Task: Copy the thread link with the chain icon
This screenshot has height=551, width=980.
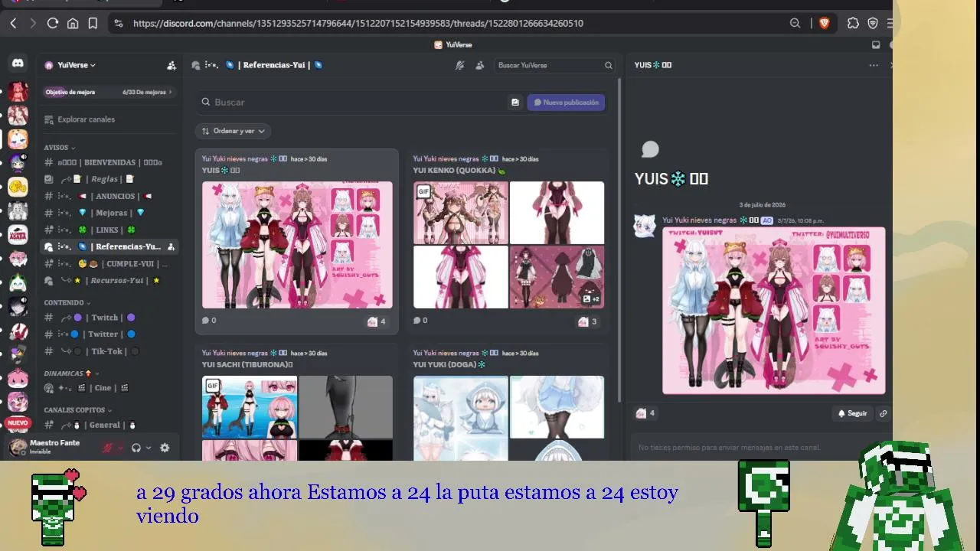Action: click(883, 413)
